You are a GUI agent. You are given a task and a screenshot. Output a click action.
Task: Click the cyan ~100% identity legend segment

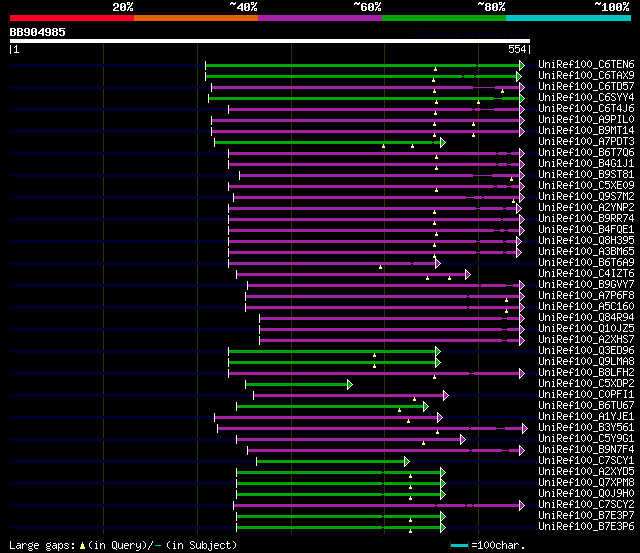point(569,18)
